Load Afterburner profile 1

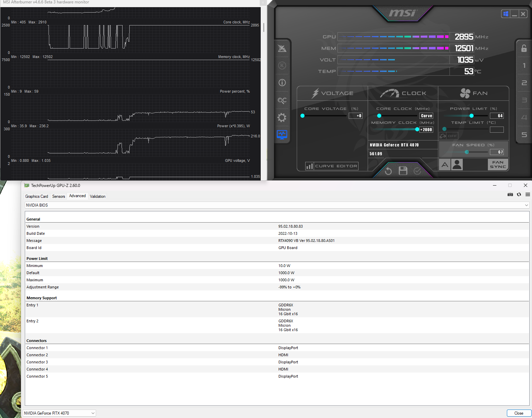(524, 65)
